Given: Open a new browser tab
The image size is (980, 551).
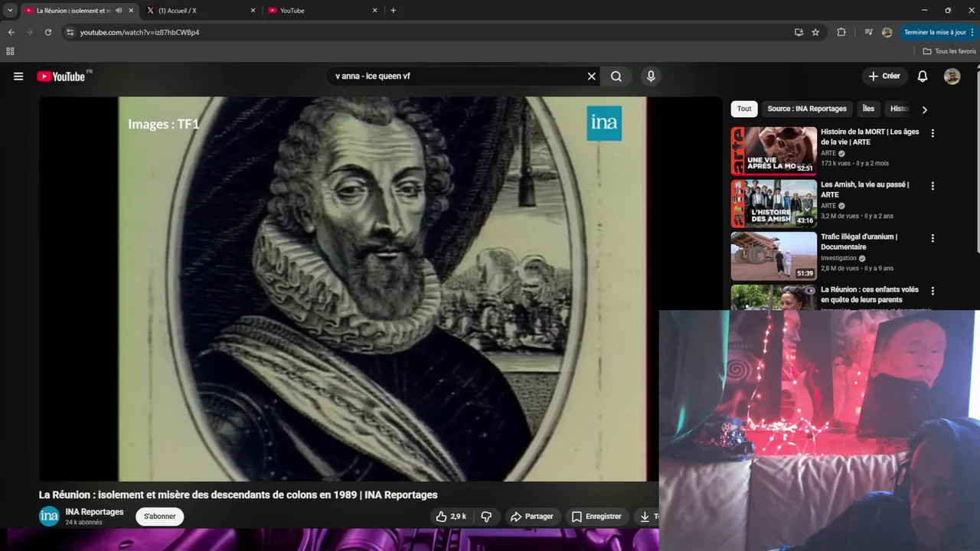Looking at the screenshot, I should 394,11.
